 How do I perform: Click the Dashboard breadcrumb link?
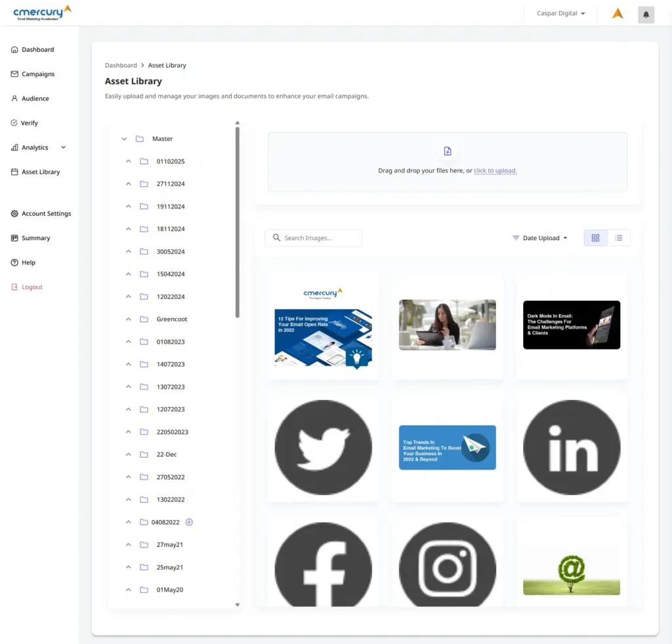point(121,66)
